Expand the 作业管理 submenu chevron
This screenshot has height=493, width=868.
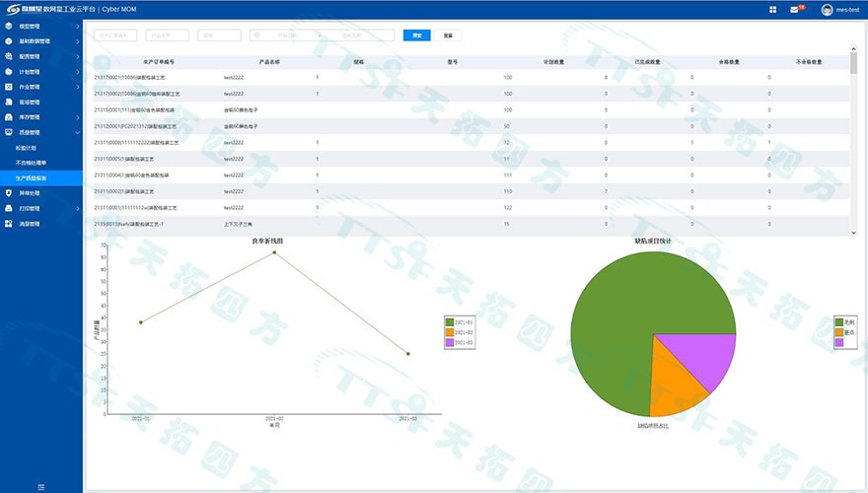(x=77, y=87)
